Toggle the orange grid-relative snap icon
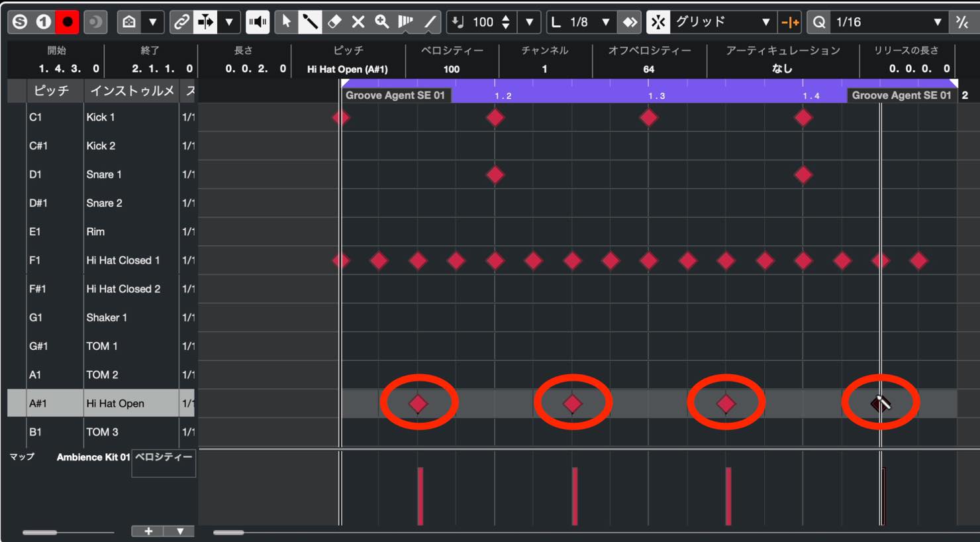 790,22
